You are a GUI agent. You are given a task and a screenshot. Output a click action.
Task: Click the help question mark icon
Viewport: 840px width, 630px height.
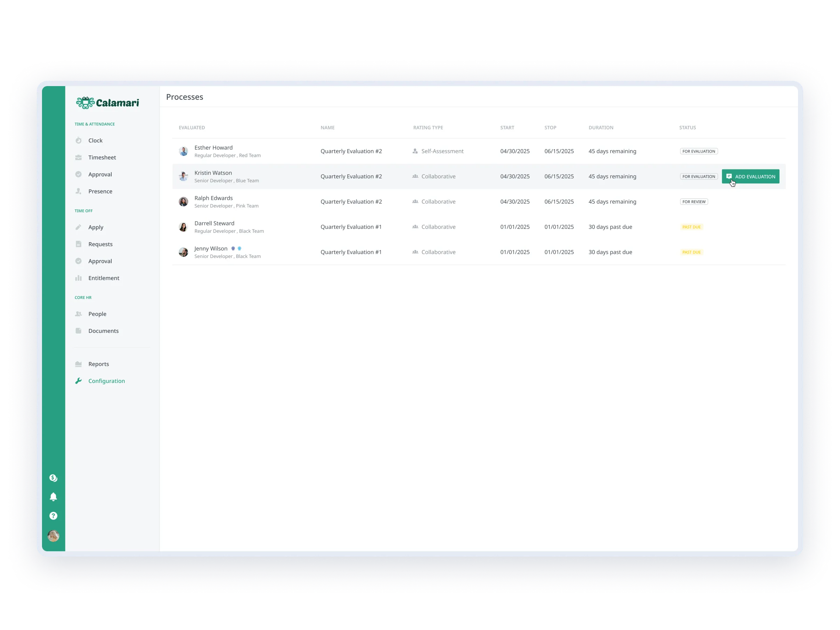pos(54,516)
